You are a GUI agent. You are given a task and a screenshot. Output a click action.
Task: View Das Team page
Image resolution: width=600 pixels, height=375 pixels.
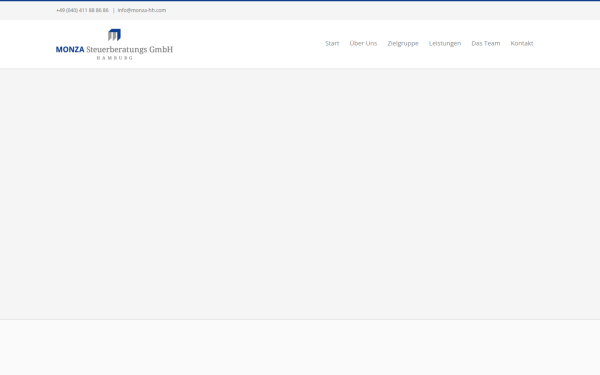click(x=486, y=43)
